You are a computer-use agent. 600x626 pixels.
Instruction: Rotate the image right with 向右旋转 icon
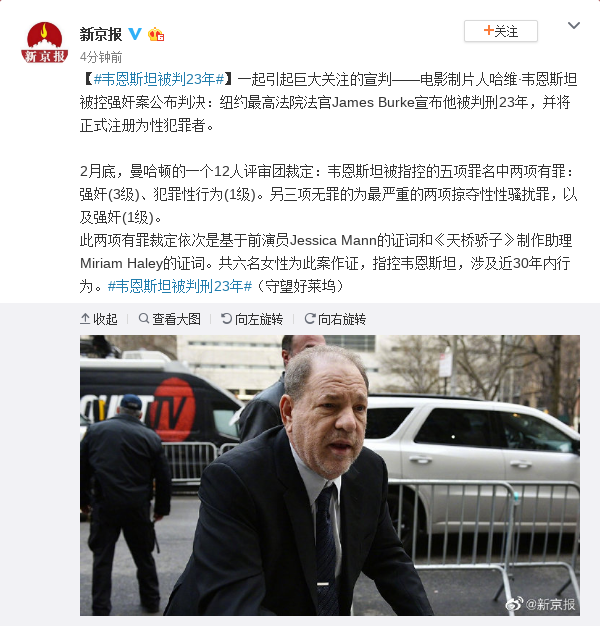pyautogui.click(x=309, y=319)
